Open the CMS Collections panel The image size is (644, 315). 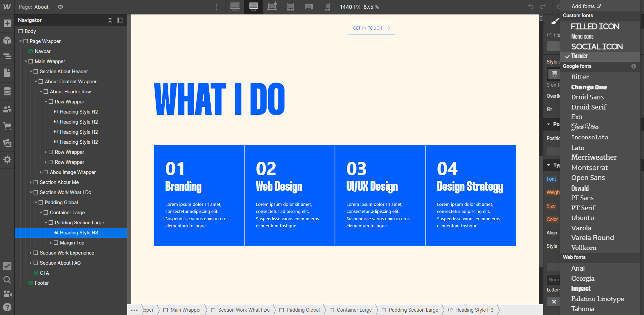coord(7,91)
